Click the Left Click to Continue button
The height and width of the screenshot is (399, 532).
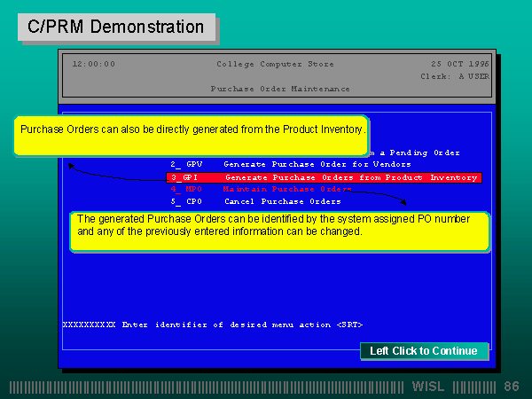(x=424, y=351)
